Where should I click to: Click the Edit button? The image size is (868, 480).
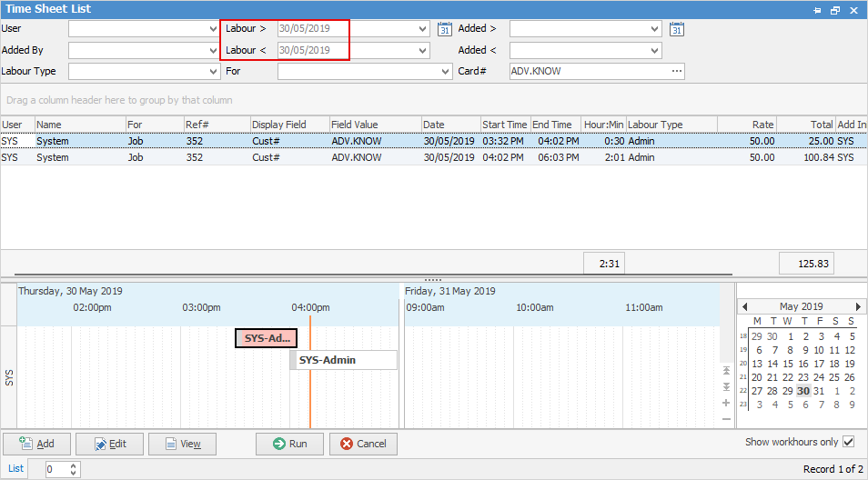[109, 444]
